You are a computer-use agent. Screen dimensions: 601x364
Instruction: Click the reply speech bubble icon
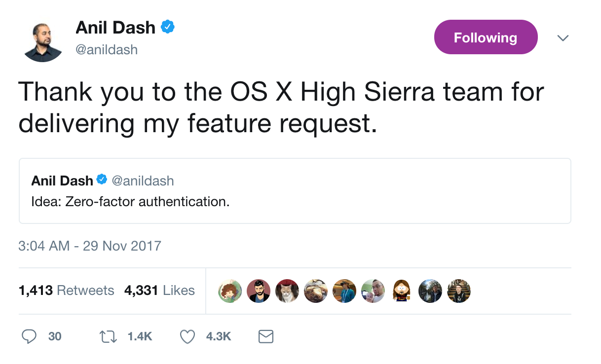(30, 336)
